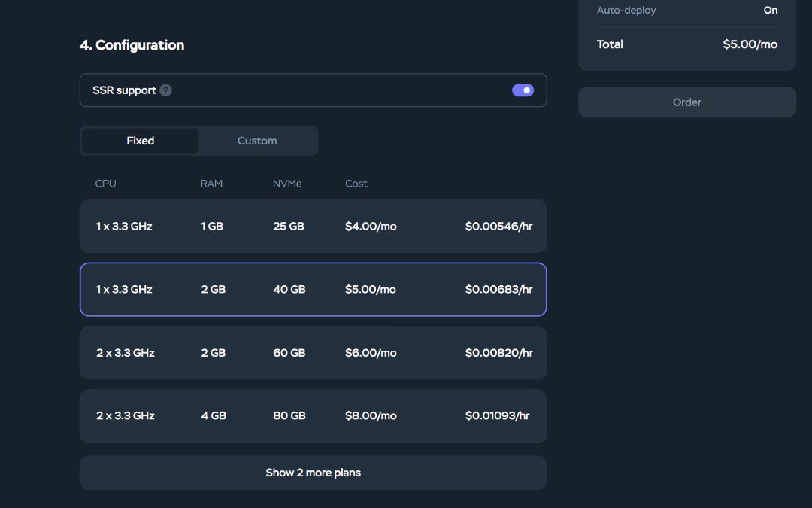Switch to the Custom configuration tab
The image size is (812, 508).
[257, 141]
